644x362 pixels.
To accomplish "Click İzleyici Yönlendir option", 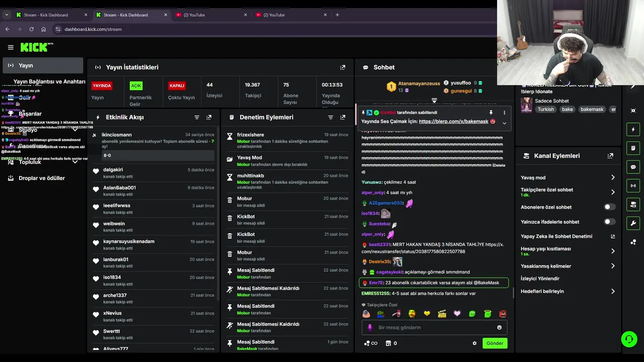I will pyautogui.click(x=540, y=279).
